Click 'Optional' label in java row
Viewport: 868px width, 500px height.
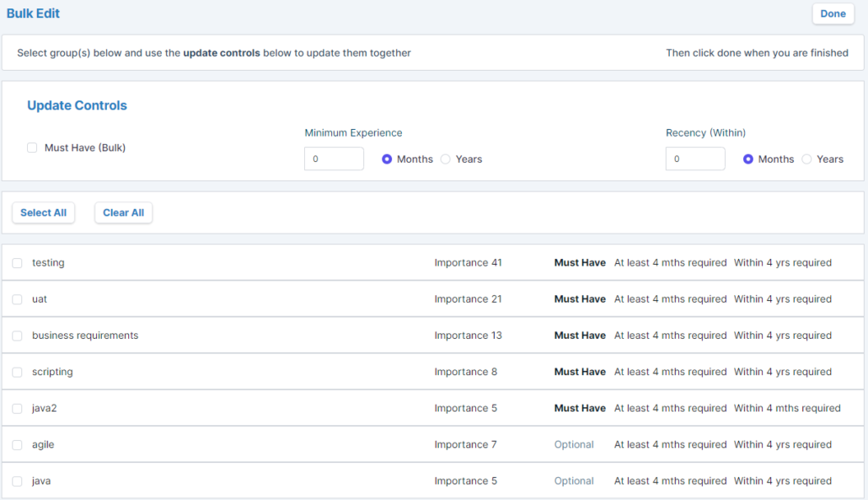pos(574,481)
